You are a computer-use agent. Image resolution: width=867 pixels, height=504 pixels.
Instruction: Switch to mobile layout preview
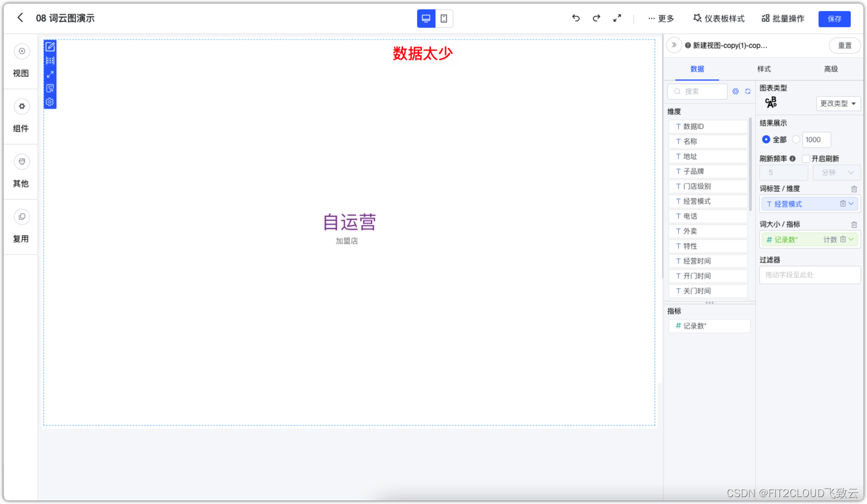444,18
